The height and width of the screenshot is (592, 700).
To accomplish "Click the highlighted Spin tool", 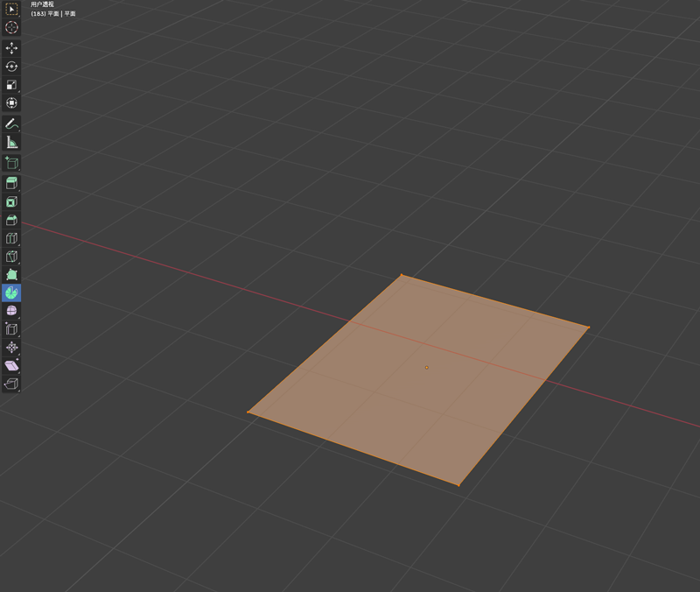I will pyautogui.click(x=12, y=293).
